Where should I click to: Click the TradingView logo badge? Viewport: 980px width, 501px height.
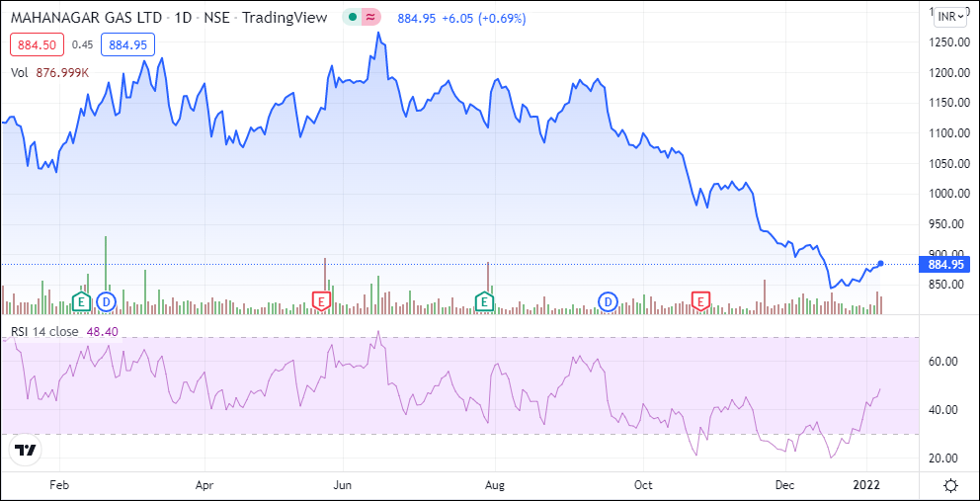[x=25, y=450]
